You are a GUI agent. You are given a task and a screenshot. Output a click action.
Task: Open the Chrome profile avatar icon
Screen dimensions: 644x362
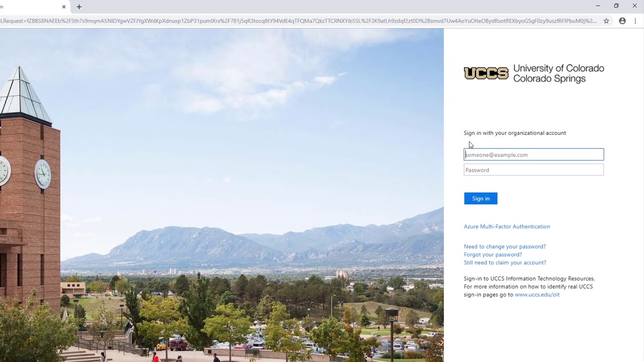click(622, 21)
